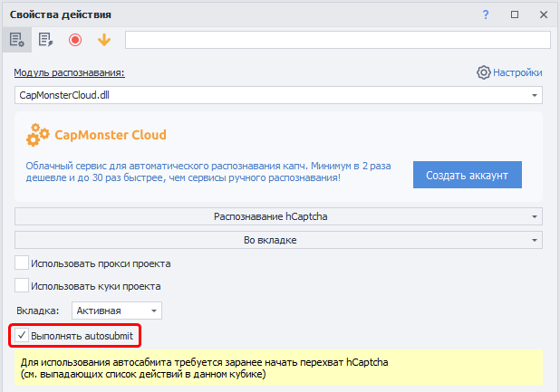Click the orange down arrow icon
The image size is (560, 392).
(104, 40)
